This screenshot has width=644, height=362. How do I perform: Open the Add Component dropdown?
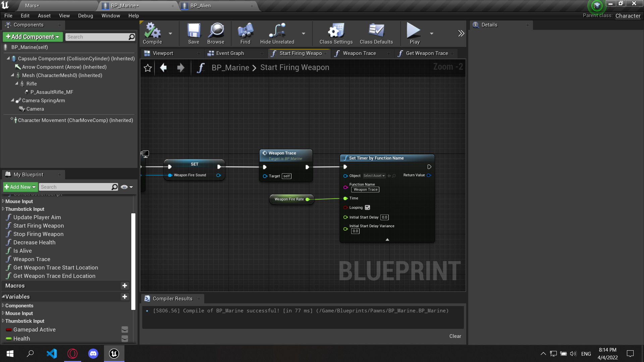point(33,37)
